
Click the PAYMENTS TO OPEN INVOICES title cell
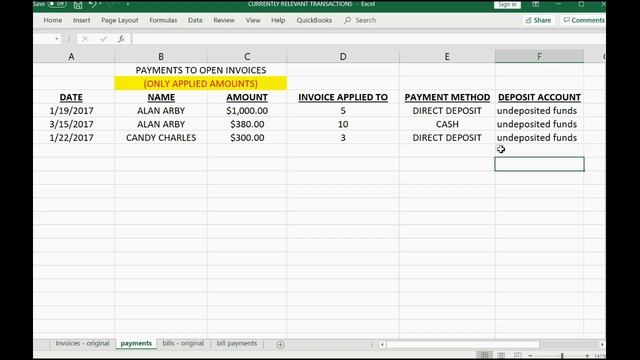201,70
